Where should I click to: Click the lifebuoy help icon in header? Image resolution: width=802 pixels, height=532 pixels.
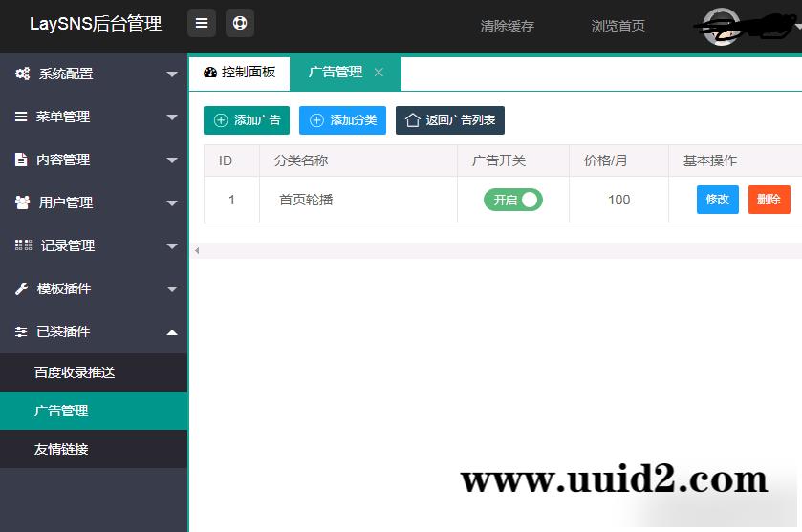[x=240, y=24]
